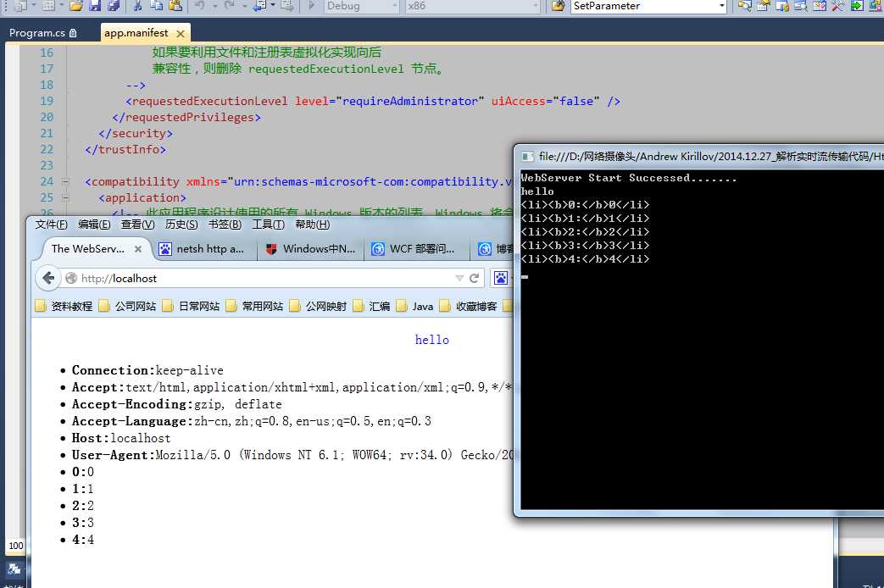Open the 公司网站 bookmark folder
The image size is (884, 588).
128,306
